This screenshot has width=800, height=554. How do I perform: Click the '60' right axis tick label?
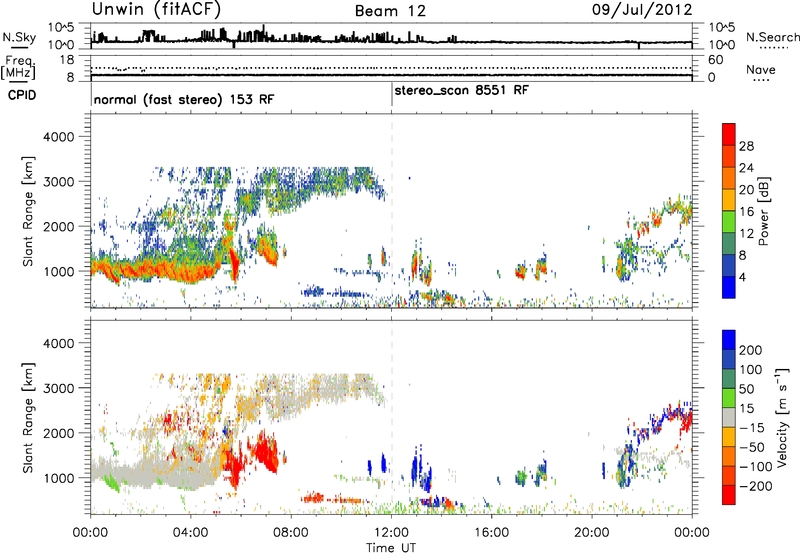point(716,60)
